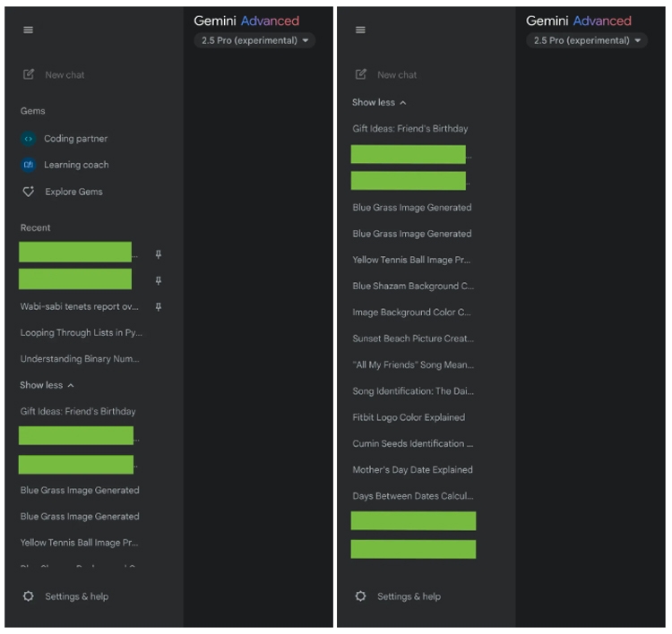This screenshot has width=672, height=634.
Task: Click the Explore Gems heart icon
Action: (29, 192)
